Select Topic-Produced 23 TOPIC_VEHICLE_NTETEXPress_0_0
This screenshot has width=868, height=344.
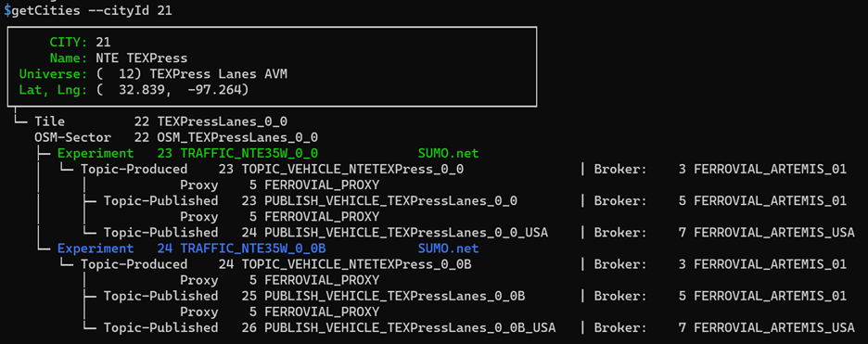tap(272, 170)
